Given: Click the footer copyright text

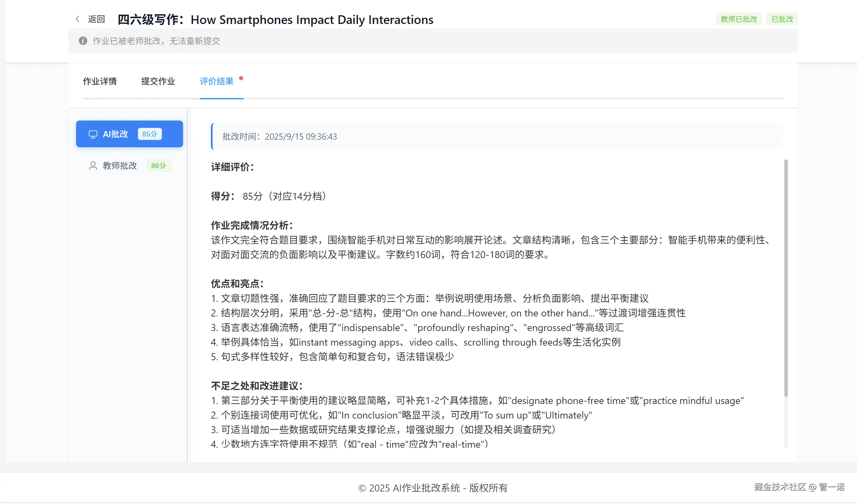Looking at the screenshot, I should [432, 488].
